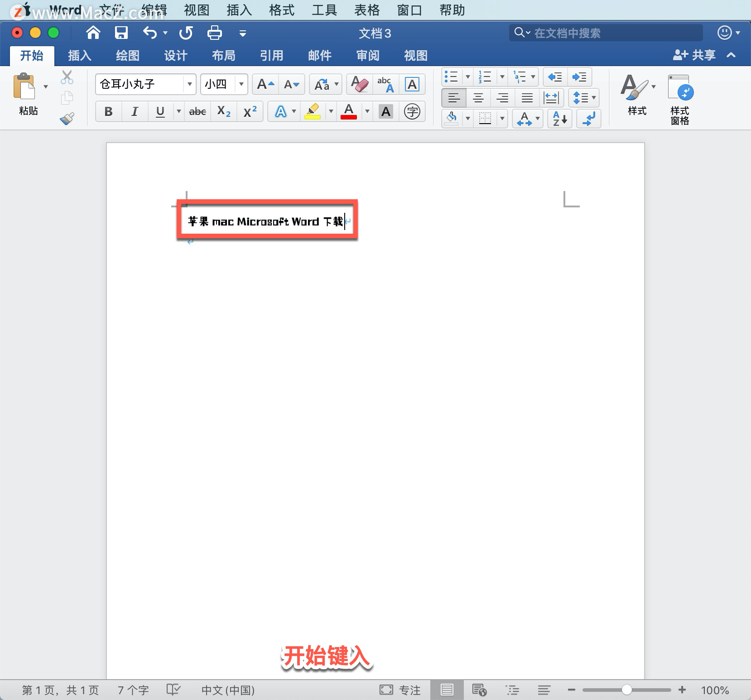Click the Paste clipboard icon
Screen dimensions: 751x700
click(x=24, y=86)
